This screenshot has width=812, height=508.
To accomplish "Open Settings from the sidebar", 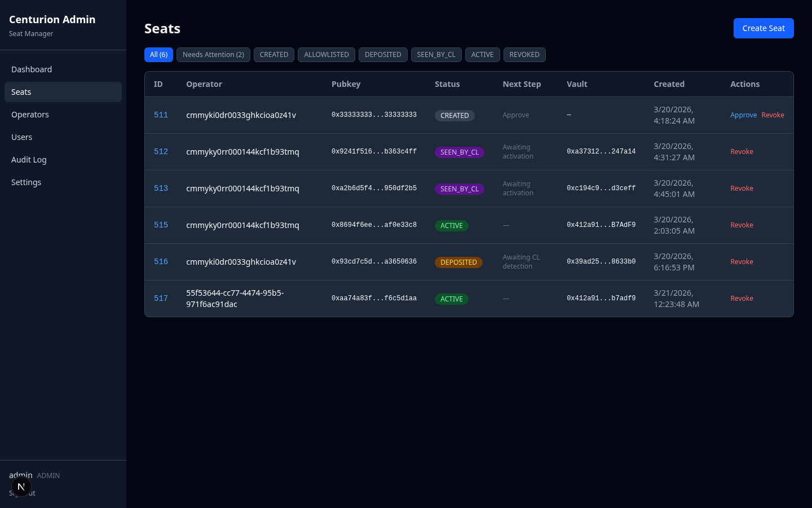I will (26, 182).
